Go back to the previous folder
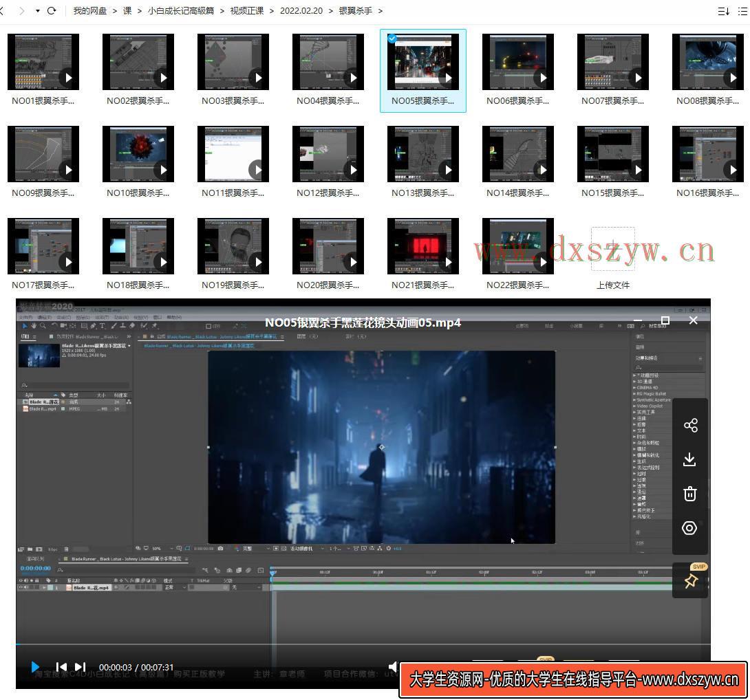This screenshot has height=700, width=750. 2,10
